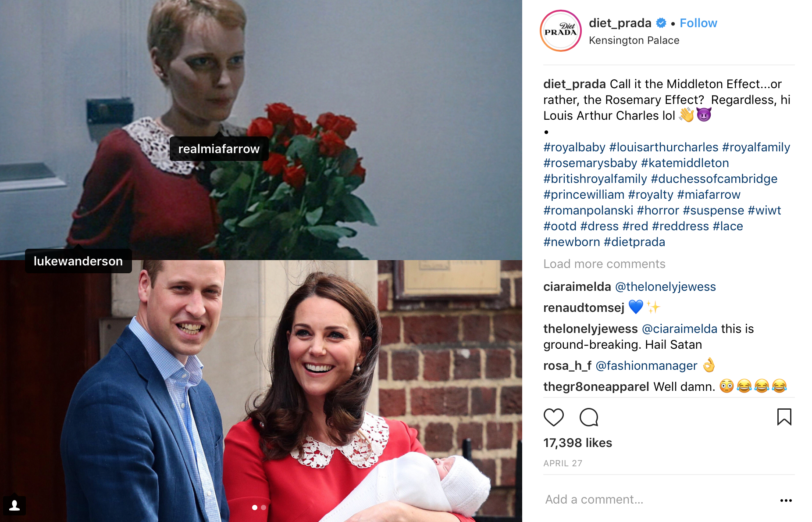The image size is (812, 522).
Task: Expand Load more comments
Action: [604, 264]
